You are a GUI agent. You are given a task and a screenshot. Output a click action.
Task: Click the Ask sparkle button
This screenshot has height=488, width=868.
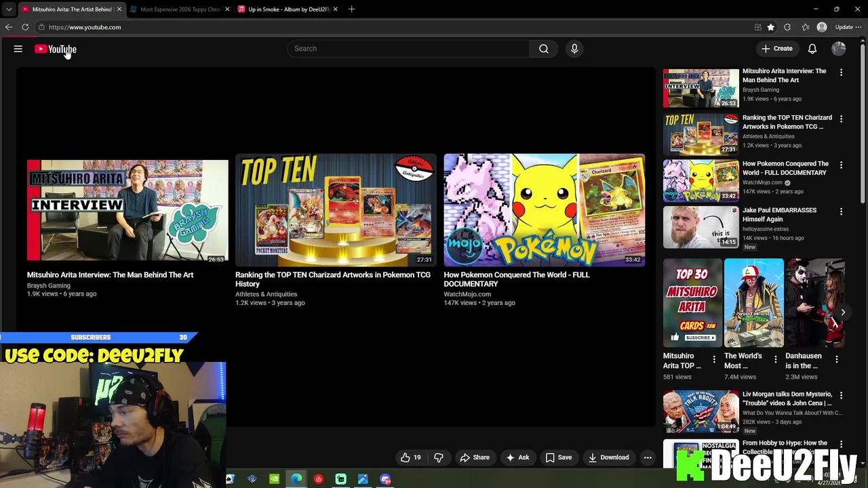point(517,457)
